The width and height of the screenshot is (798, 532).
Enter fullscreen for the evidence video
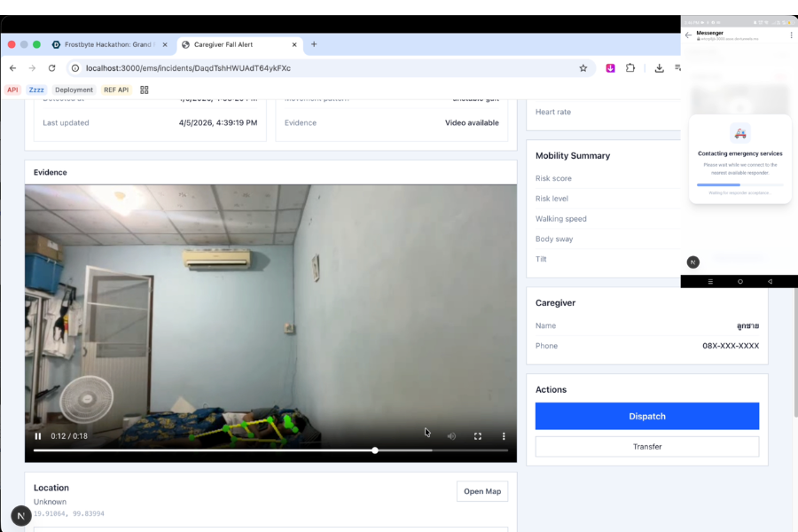point(477,436)
